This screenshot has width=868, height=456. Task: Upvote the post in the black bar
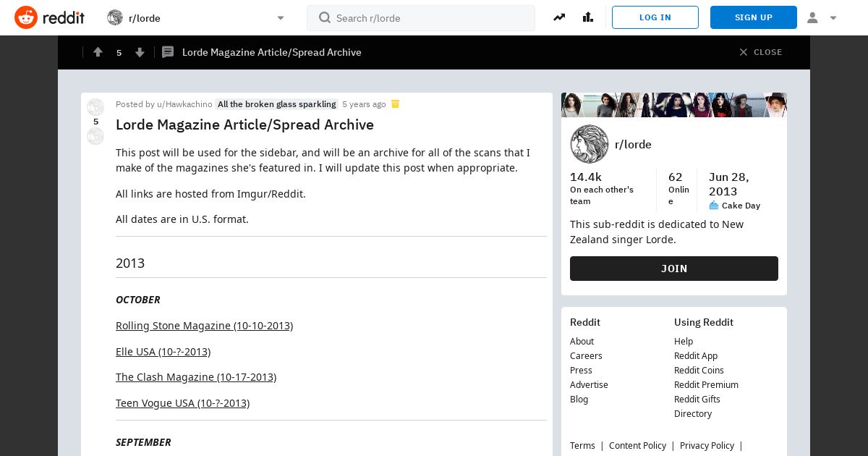98,52
